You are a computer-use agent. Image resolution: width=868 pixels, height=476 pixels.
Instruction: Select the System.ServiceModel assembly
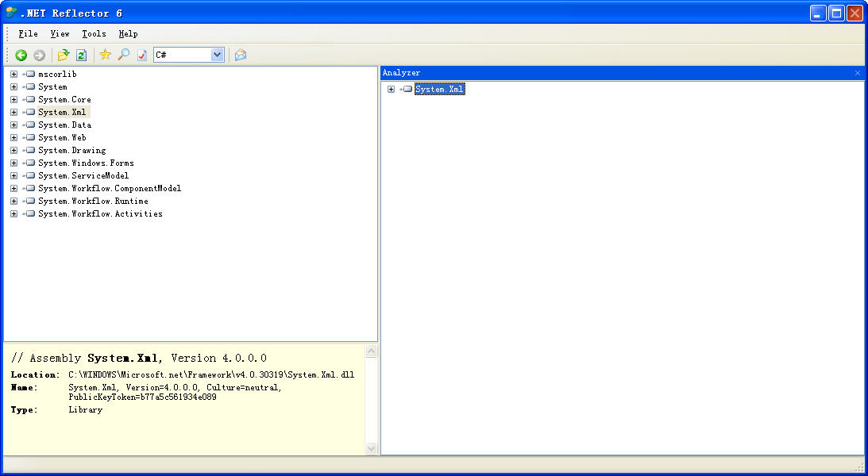83,176
